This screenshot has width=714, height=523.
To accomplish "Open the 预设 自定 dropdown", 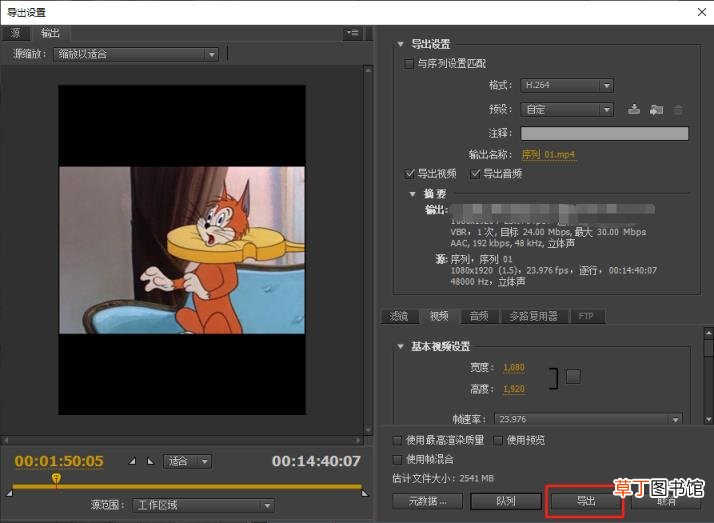I will pos(567,110).
